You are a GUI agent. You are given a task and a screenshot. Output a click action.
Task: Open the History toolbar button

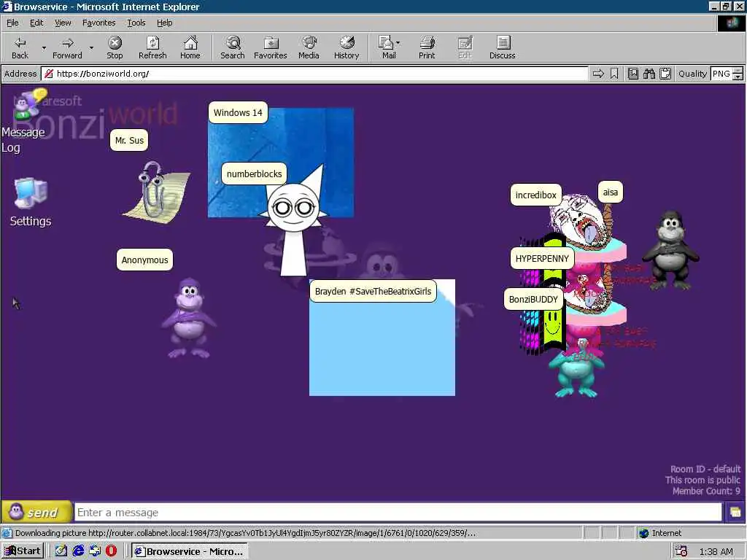pos(347,47)
